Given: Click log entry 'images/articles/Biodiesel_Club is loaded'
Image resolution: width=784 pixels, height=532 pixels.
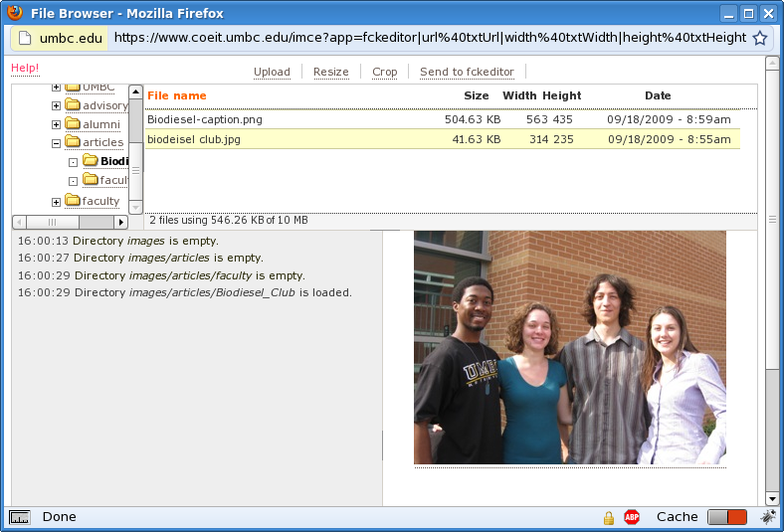Looking at the screenshot, I should [185, 292].
